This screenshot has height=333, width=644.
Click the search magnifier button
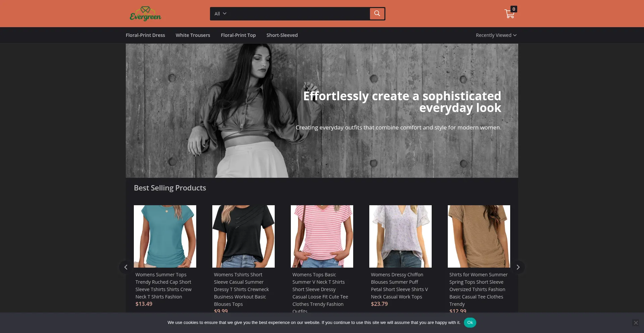377,14
